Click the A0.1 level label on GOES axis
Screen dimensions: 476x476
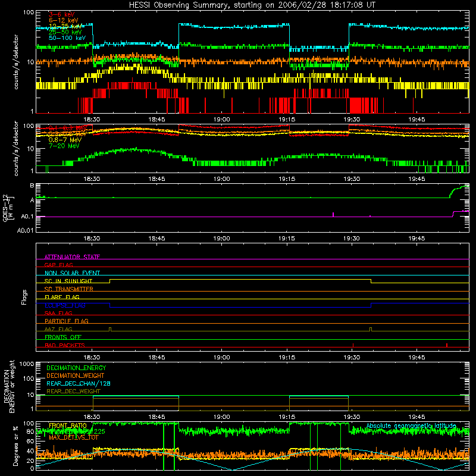(x=27, y=217)
